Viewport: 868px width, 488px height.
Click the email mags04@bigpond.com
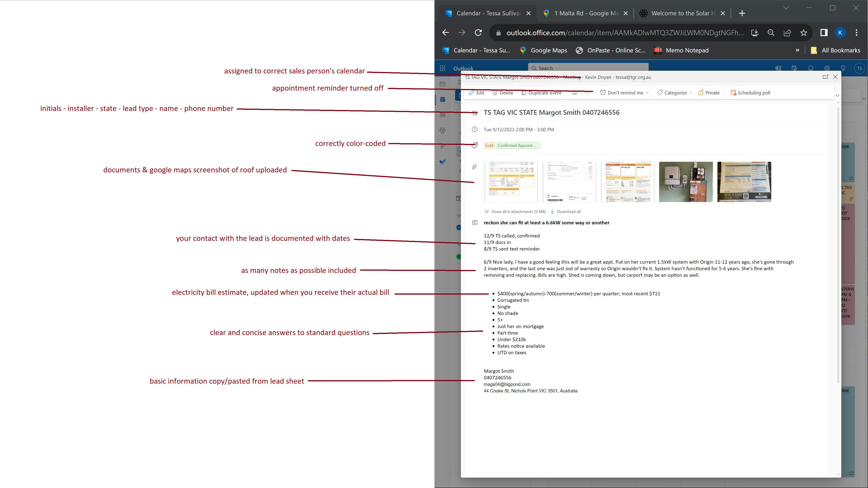(x=507, y=384)
